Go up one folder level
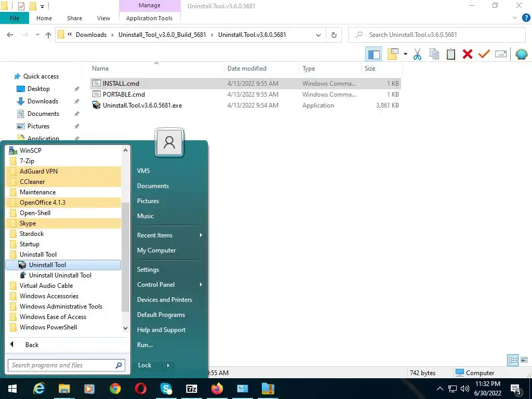532x399 pixels. click(x=48, y=35)
